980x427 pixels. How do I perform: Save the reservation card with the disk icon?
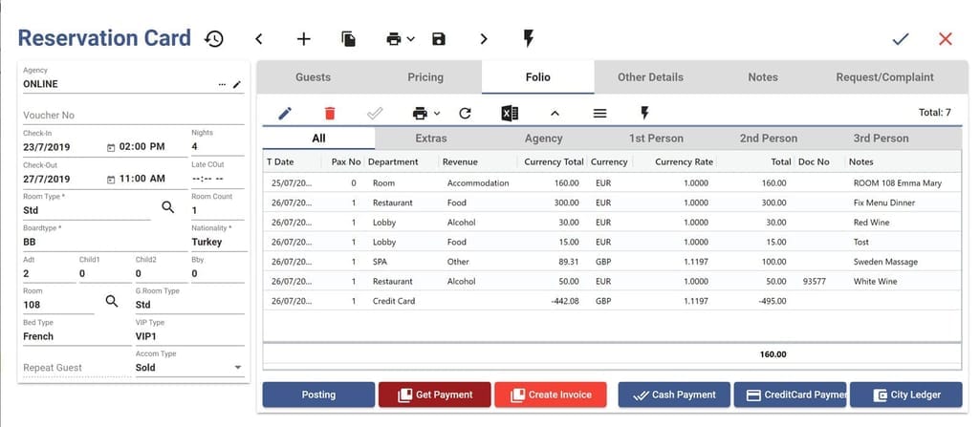point(438,39)
